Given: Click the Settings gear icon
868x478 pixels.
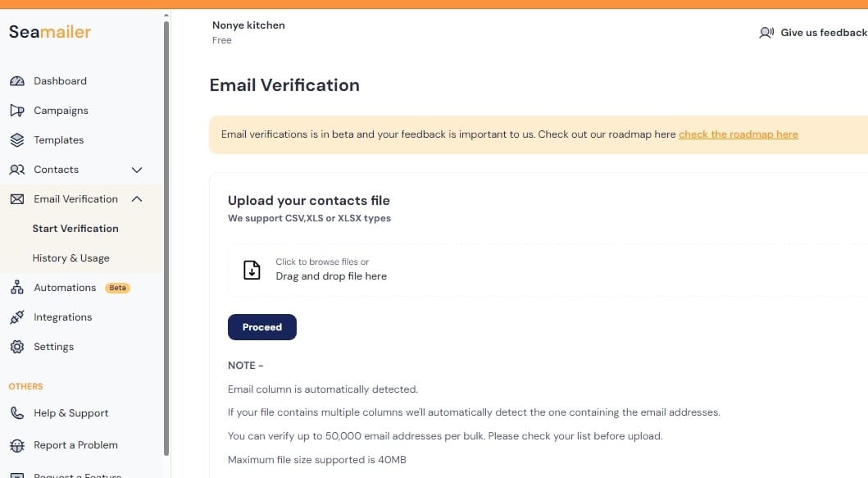Looking at the screenshot, I should (17, 347).
